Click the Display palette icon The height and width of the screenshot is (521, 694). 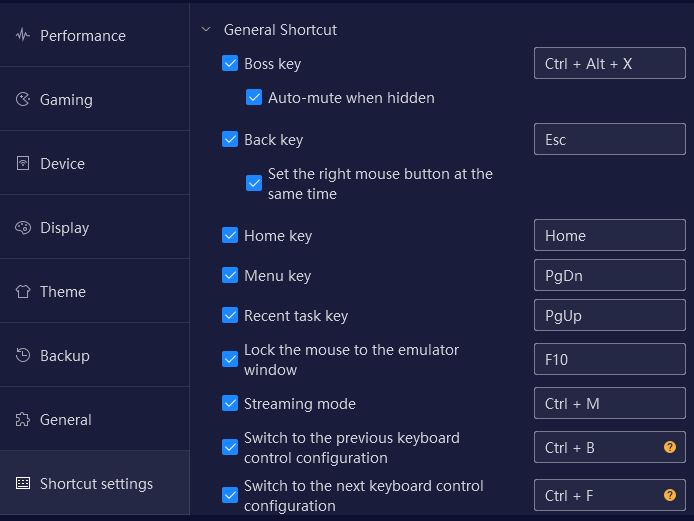click(23, 228)
